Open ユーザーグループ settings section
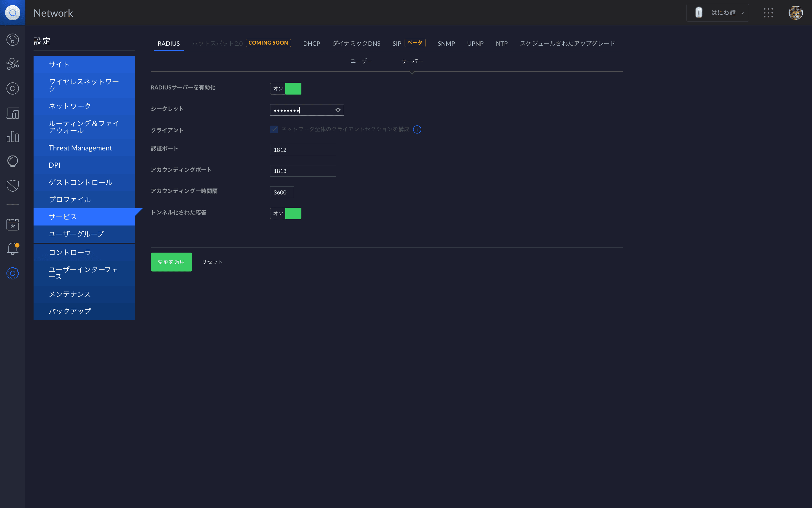Viewport: 812px width, 508px height. coord(84,234)
